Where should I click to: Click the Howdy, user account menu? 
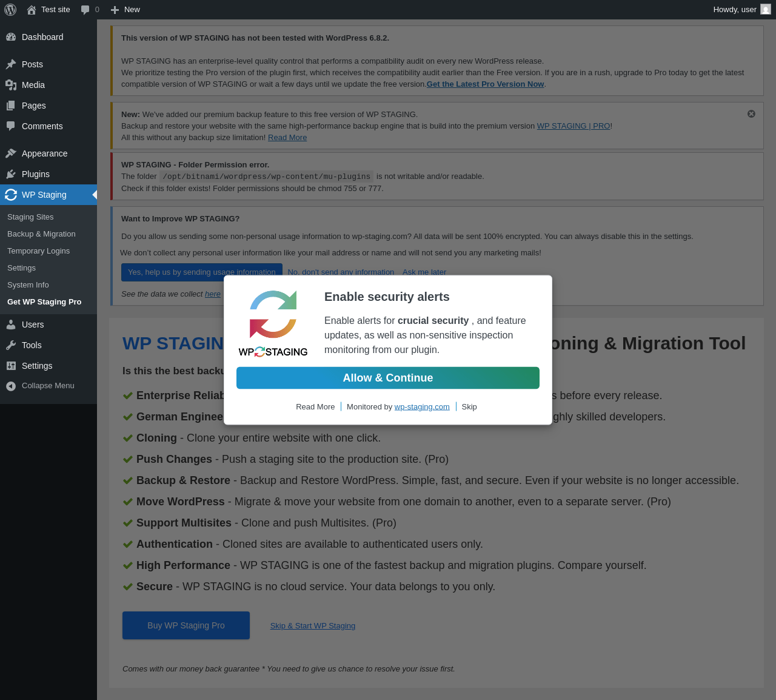742,10
